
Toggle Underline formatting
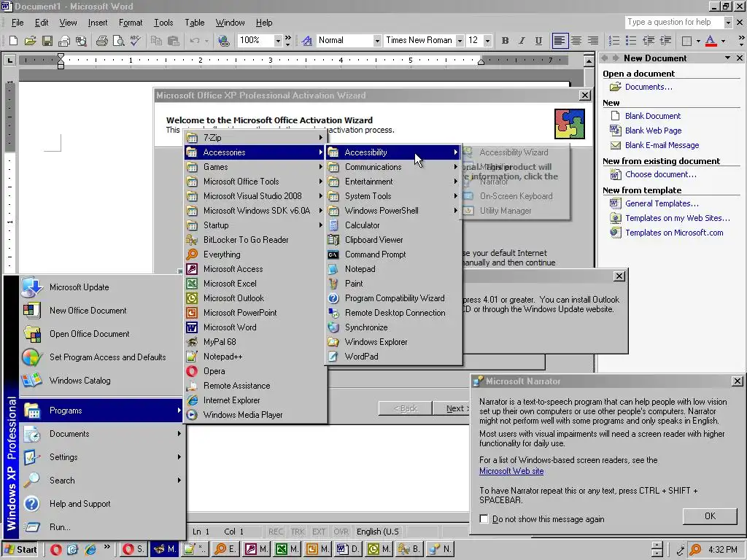coord(538,41)
